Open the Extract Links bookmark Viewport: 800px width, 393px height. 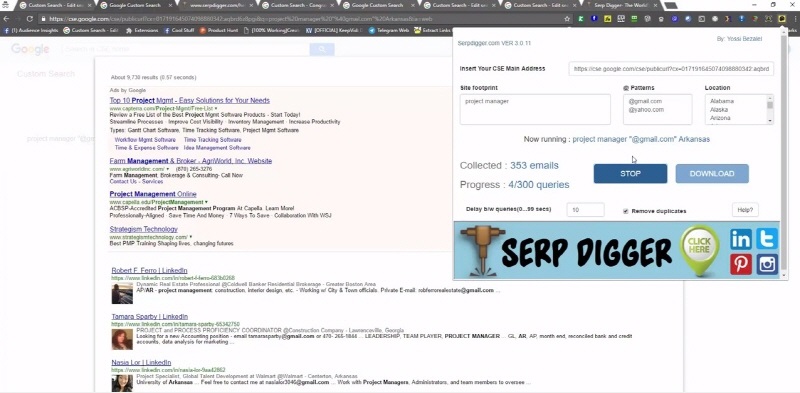[432, 30]
